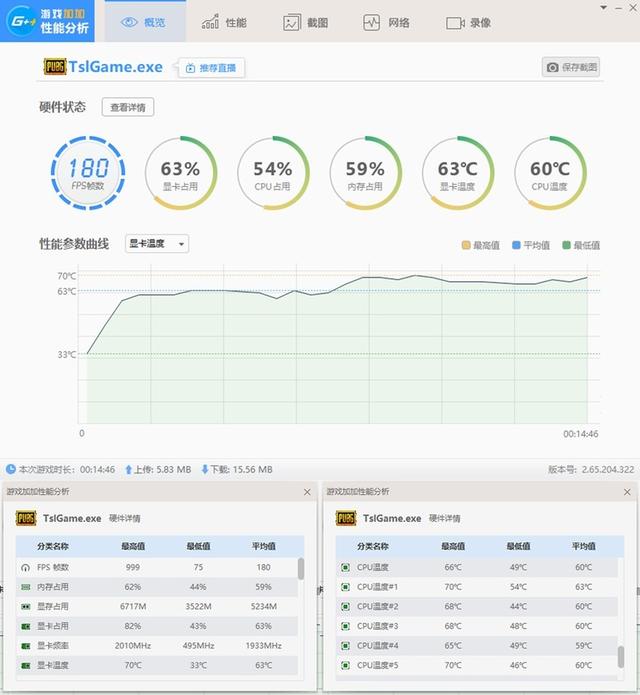Click the 60℃ CPU温度 gauge

(x=550, y=173)
